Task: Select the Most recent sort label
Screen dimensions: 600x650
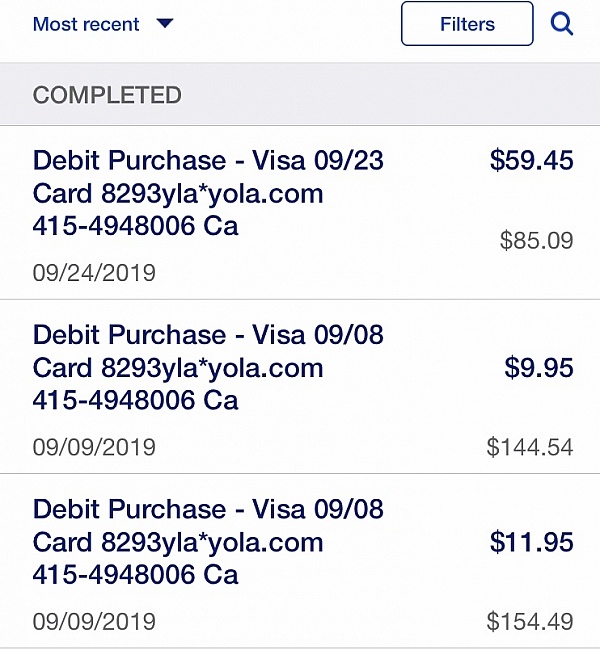Action: tap(86, 24)
